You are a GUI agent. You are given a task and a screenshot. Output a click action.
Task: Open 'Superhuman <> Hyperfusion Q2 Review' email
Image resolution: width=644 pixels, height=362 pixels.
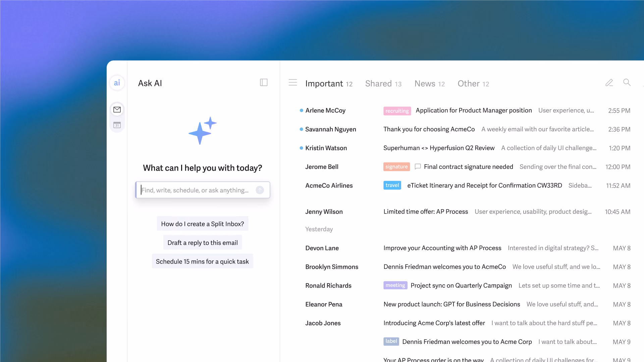click(439, 148)
